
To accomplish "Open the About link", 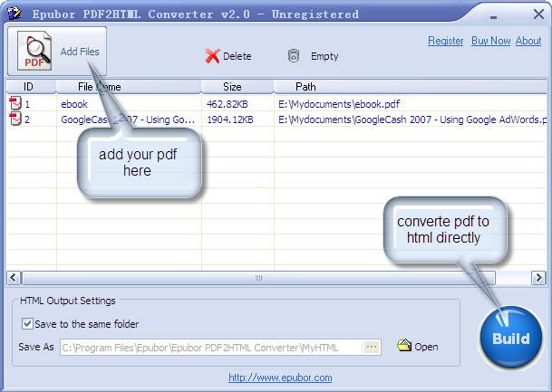I will pyautogui.click(x=528, y=41).
